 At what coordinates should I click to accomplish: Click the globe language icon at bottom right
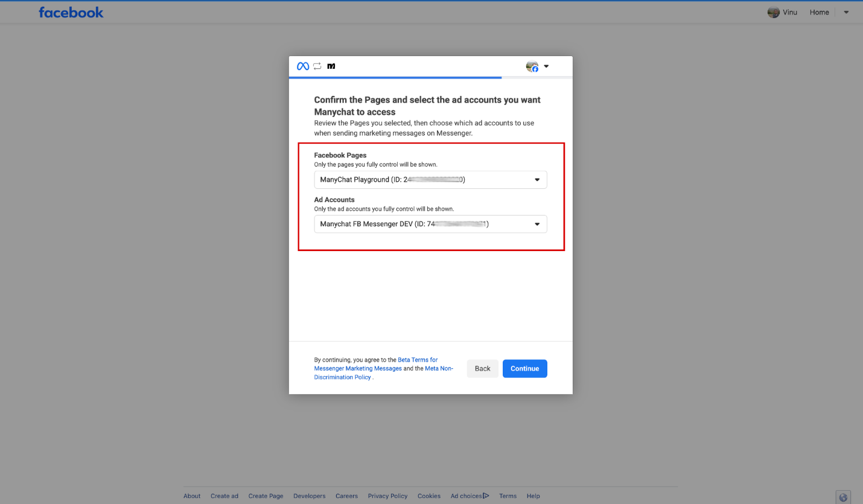tap(843, 497)
